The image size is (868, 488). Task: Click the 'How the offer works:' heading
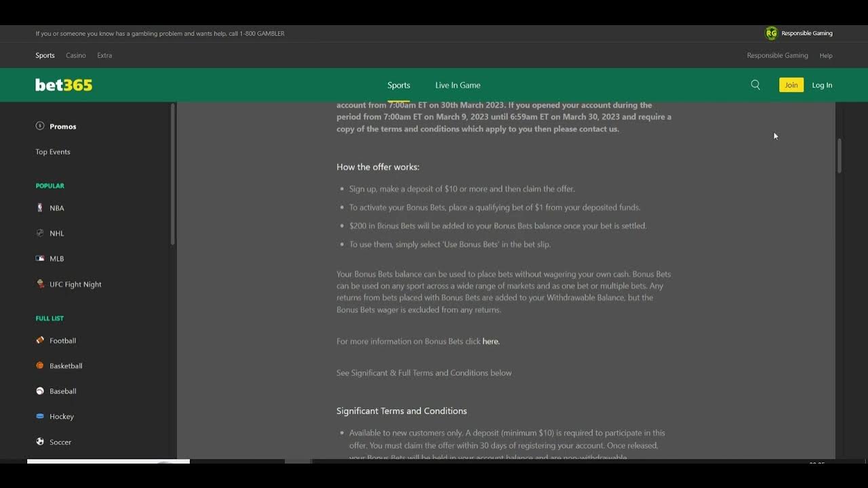pos(378,167)
